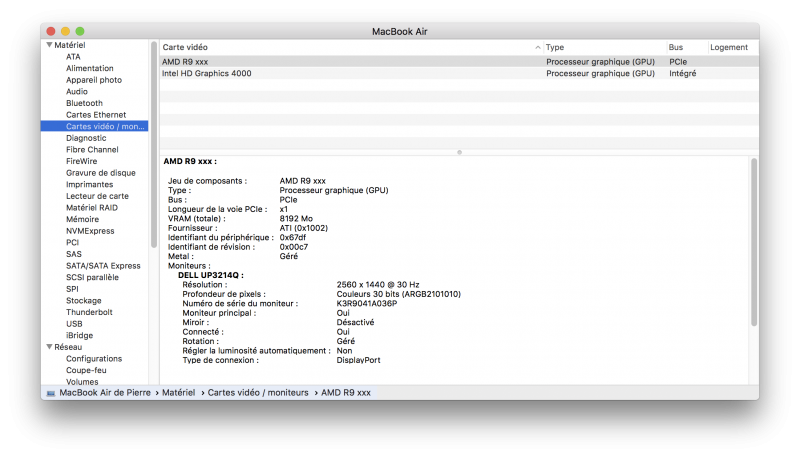This screenshot has height=458, width=800.
Task: Select Coupe-feu under Réseau
Action: [86, 370]
